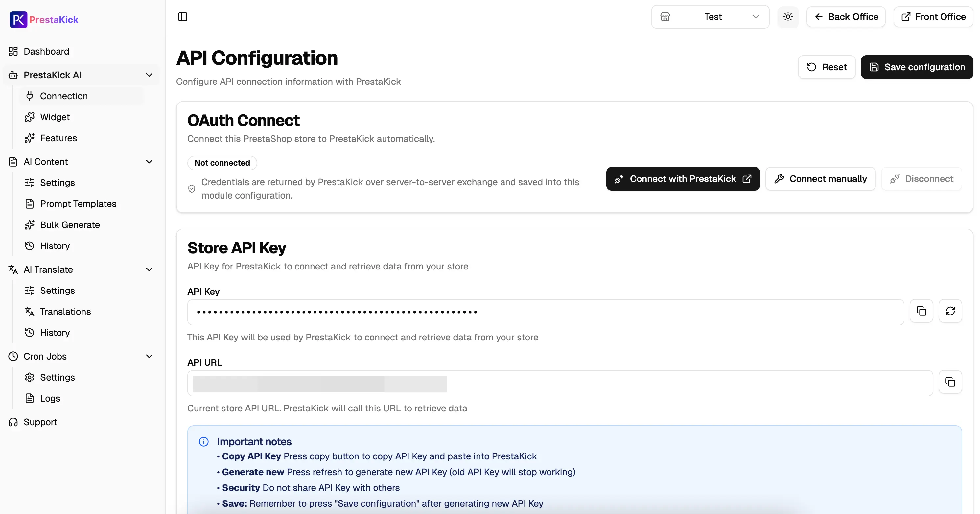
Task: Collapse the PrestaKick AI section chevron
Action: pos(149,75)
